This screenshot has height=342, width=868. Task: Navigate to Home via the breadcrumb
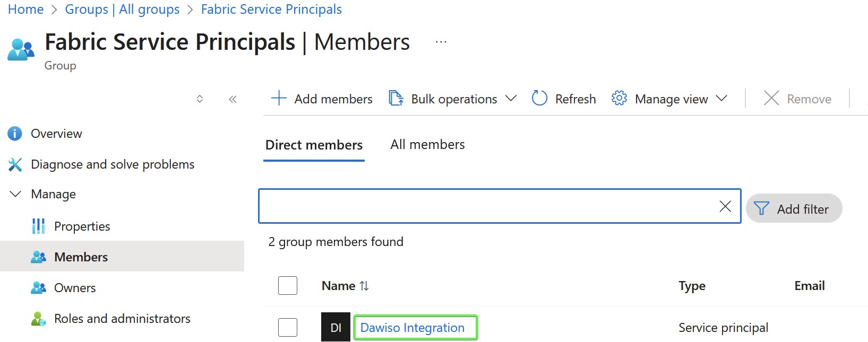click(25, 9)
